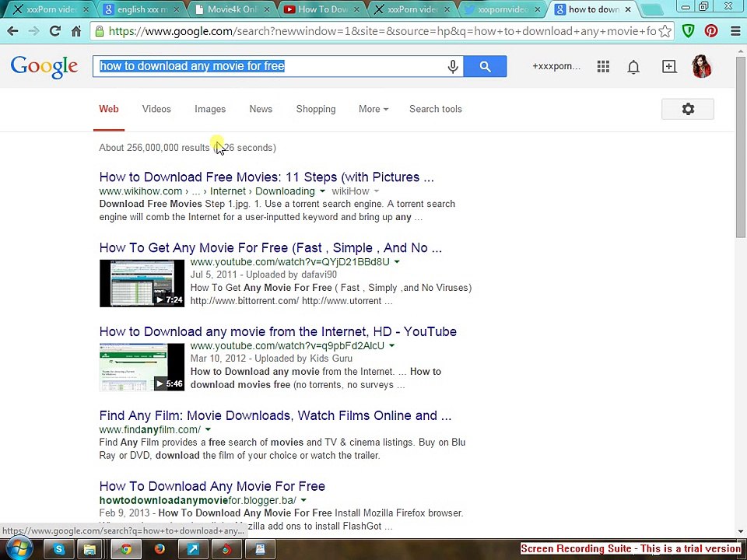Switch to the english xxx Google tab
The height and width of the screenshot is (560, 747).
click(142, 9)
